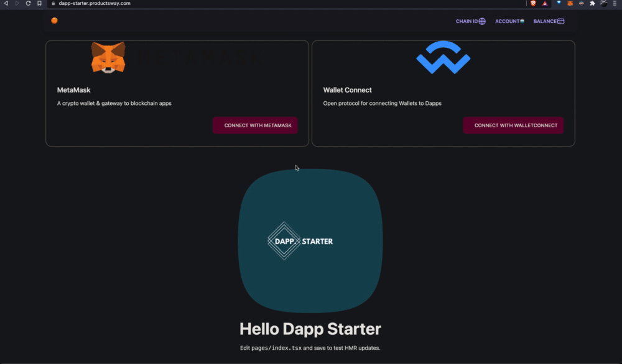This screenshot has height=364, width=622.
Task: Click the Wallet Connect blue logo
Action: [x=443, y=57]
